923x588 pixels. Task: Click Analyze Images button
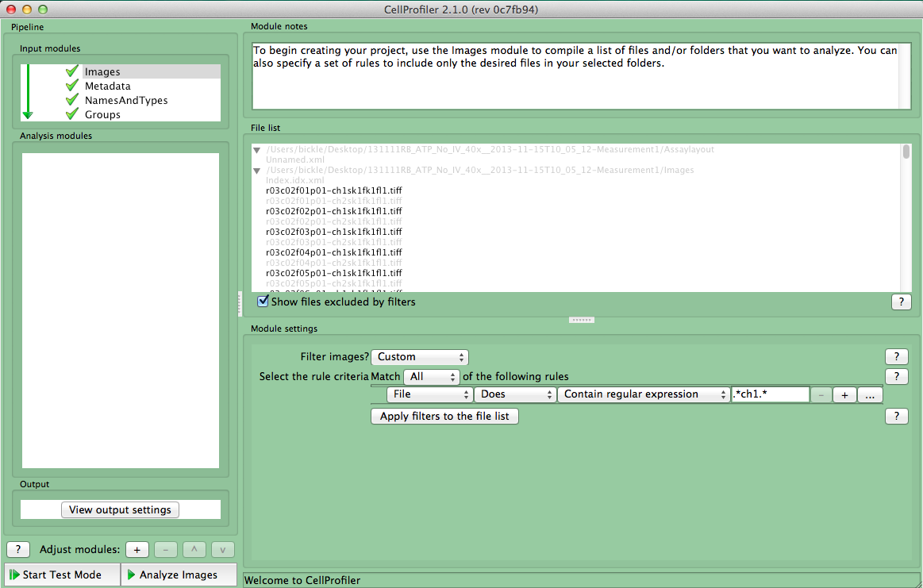(x=179, y=575)
